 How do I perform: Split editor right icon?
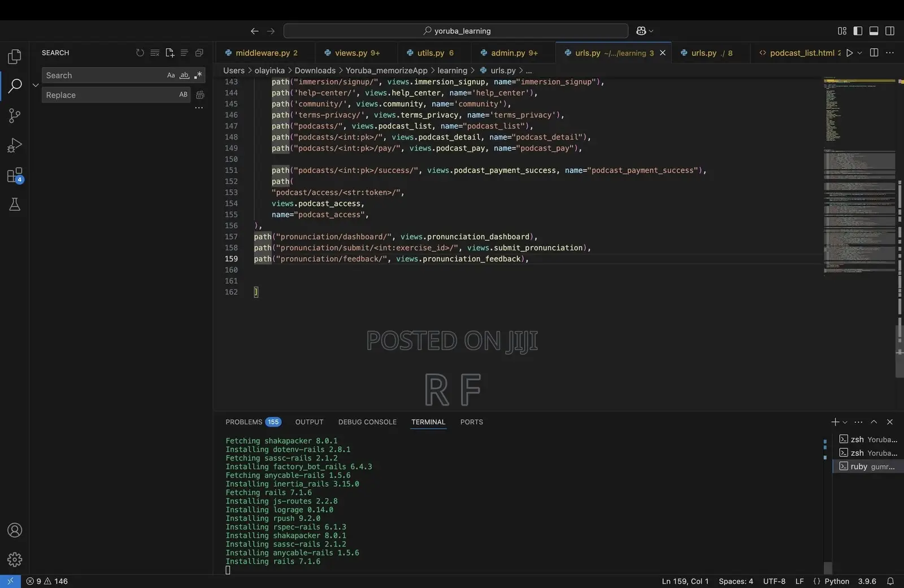click(x=874, y=53)
